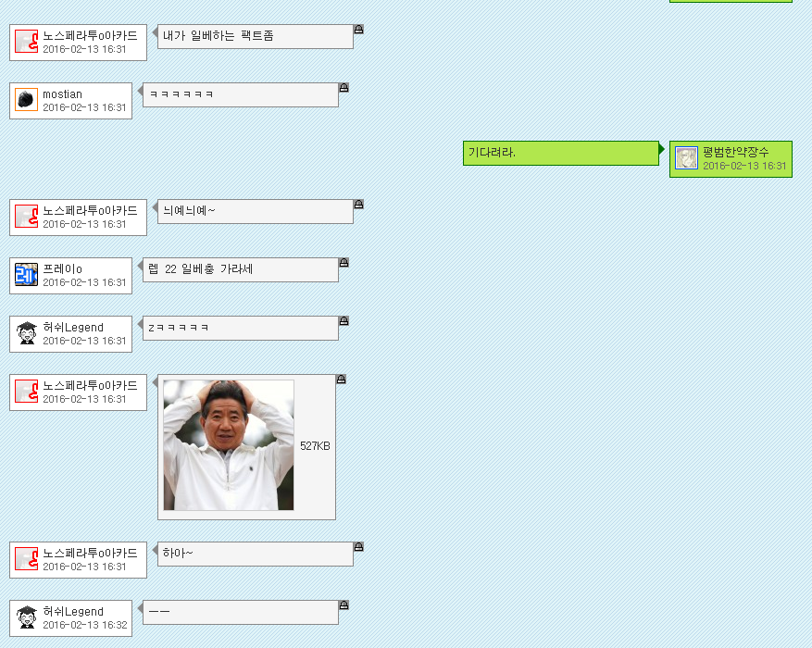
Task: Click the timestamp under username mostian
Action: point(84,107)
